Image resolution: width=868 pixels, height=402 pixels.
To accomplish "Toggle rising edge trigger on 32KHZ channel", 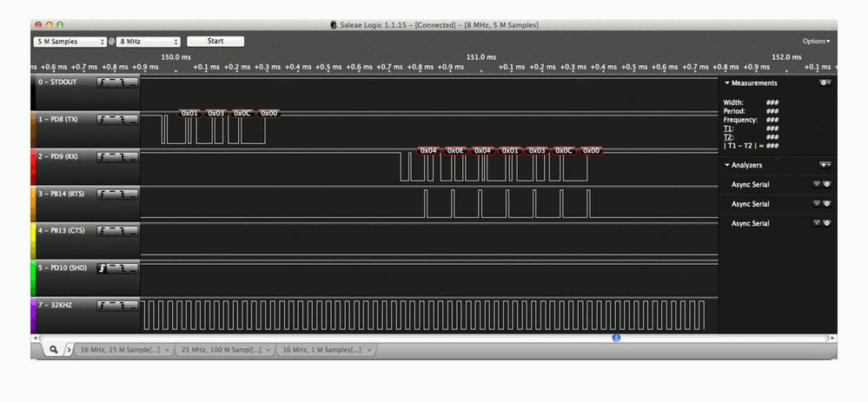I will (103, 306).
